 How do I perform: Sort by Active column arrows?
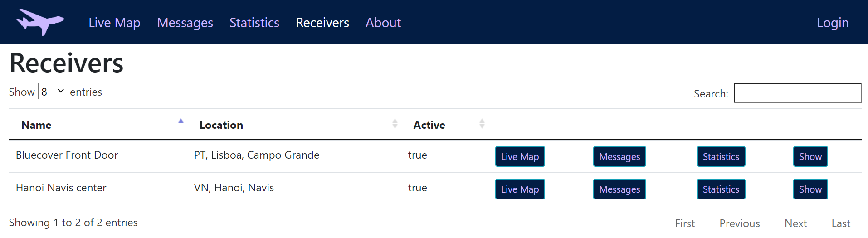click(x=482, y=124)
